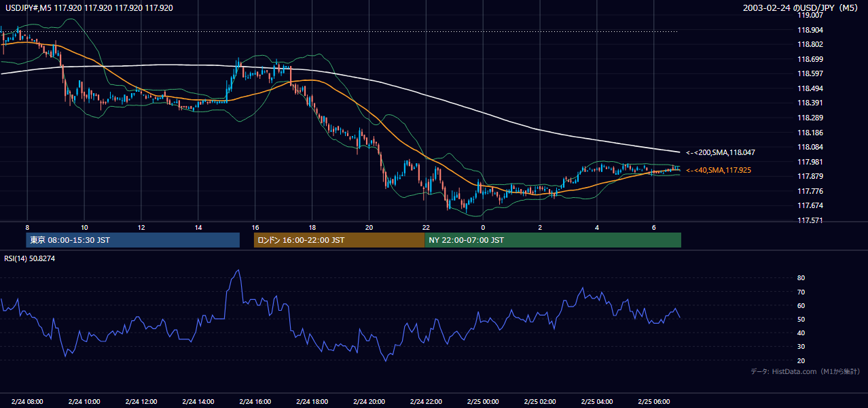868x408 pixels.
Task: Click the 2/24 22:00 time axis label
Action: tap(427, 402)
